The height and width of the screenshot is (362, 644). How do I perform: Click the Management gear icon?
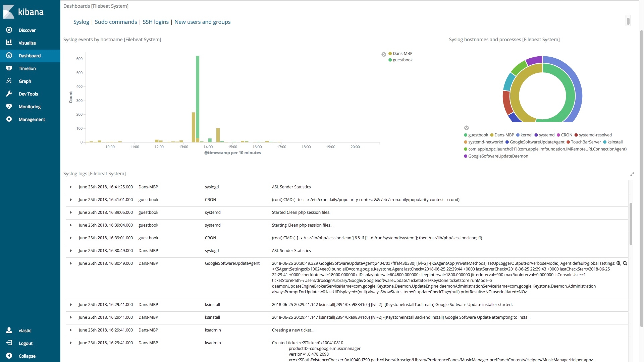pyautogui.click(x=9, y=119)
